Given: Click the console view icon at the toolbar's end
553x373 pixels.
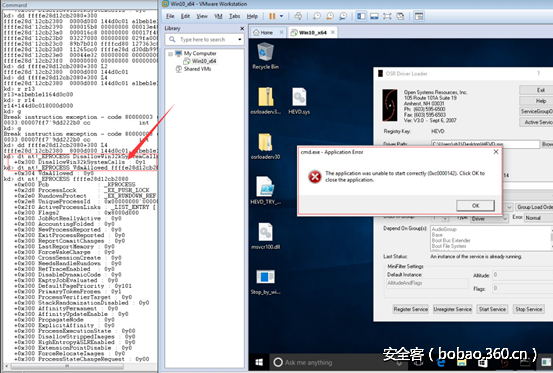Looking at the screenshot, I should point(419,16).
